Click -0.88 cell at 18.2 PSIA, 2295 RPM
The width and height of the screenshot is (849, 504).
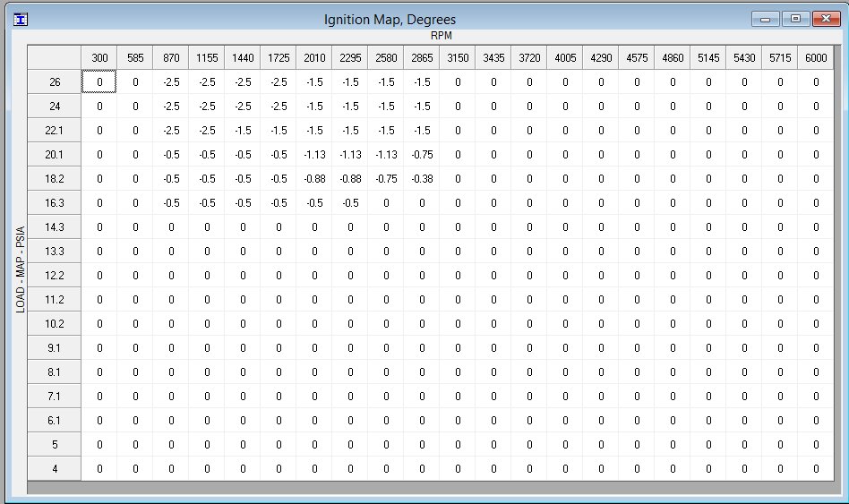pyautogui.click(x=350, y=179)
